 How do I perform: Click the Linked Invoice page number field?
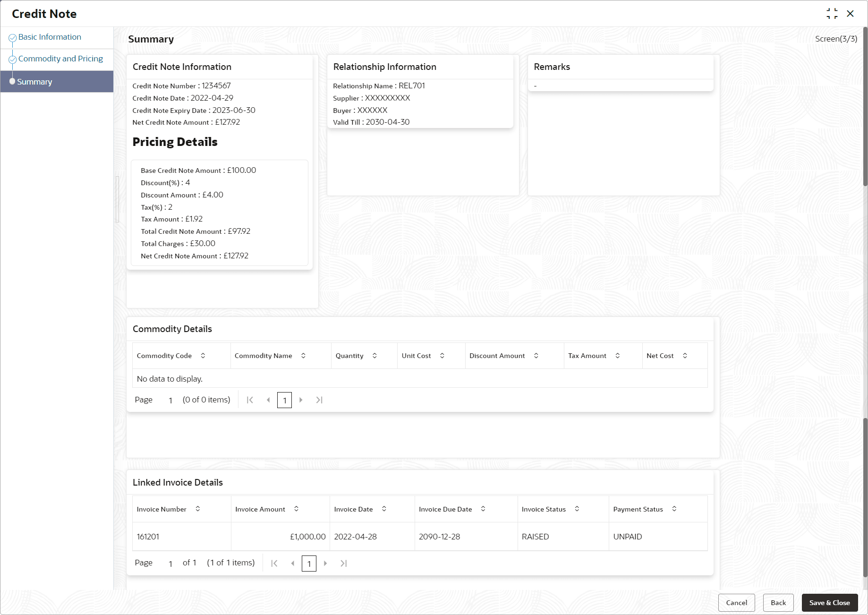170,563
